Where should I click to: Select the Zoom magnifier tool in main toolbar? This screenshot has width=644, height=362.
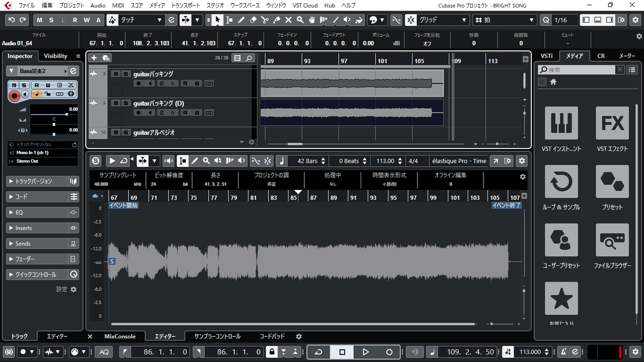(x=300, y=20)
